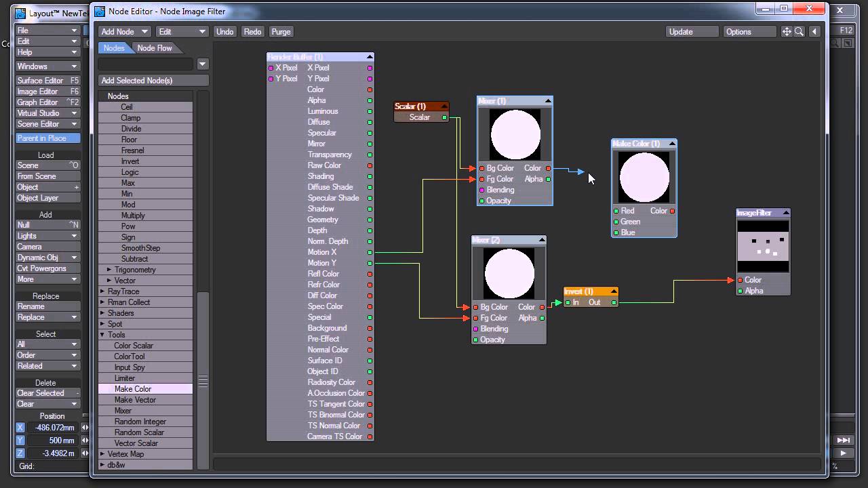This screenshot has height=488, width=868.
Task: Click the Update button
Action: tap(692, 32)
